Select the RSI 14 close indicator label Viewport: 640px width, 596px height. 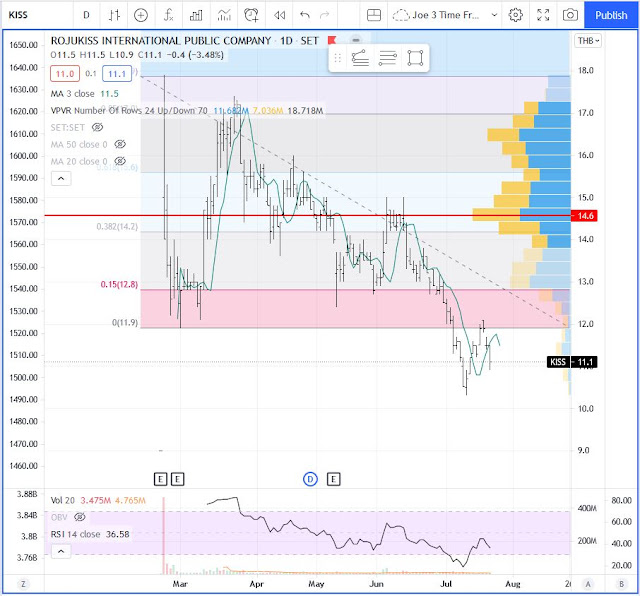tap(76, 534)
